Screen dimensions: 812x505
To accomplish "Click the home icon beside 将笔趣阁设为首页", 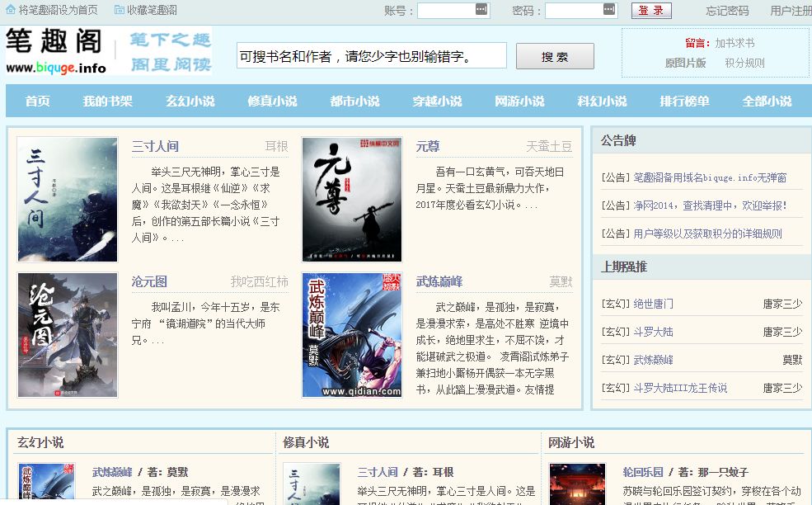I will 11,9.
